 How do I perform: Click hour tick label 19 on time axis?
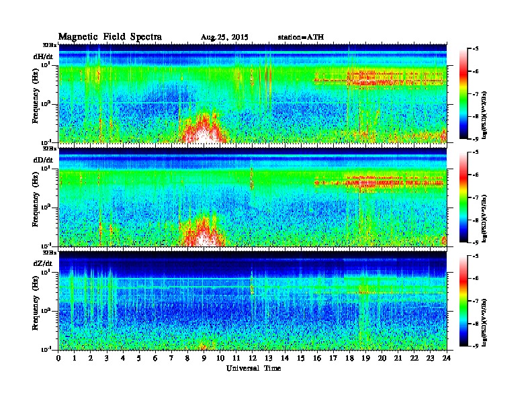pos(365,358)
